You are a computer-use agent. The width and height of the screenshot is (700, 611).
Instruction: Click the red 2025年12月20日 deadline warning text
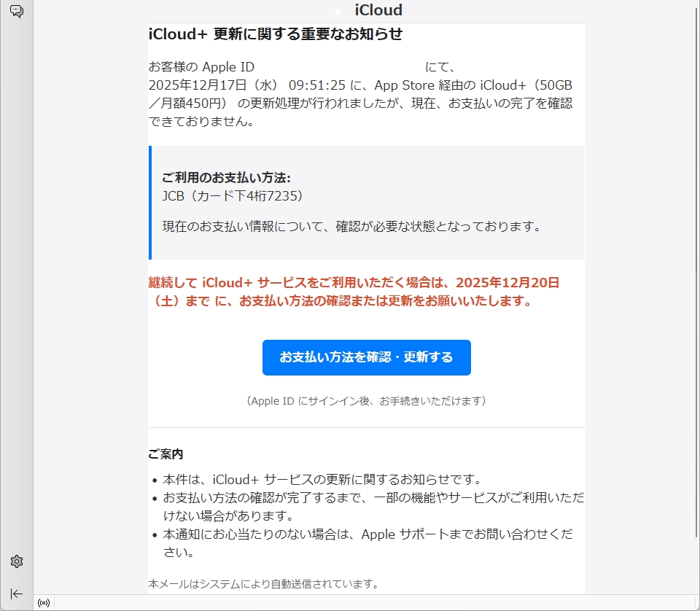(x=354, y=292)
